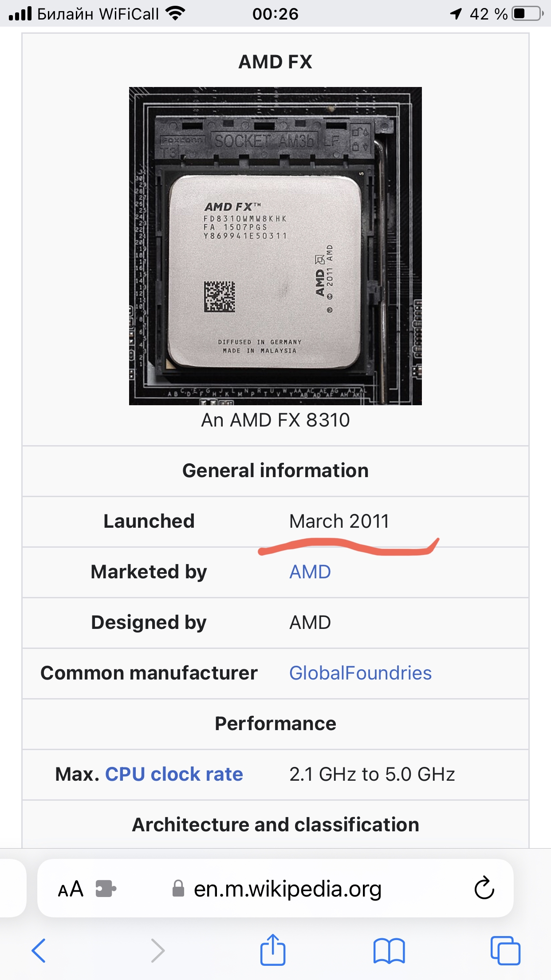Open the AMD link under Marketed by

[x=310, y=572]
